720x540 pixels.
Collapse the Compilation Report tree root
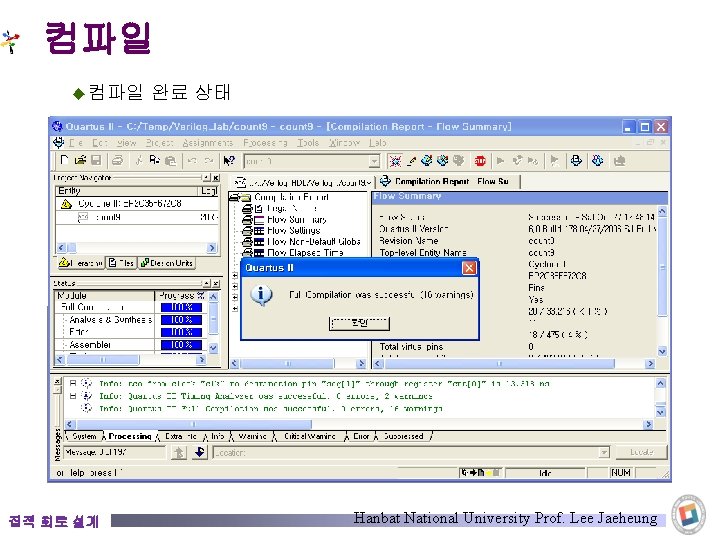[x=234, y=197]
